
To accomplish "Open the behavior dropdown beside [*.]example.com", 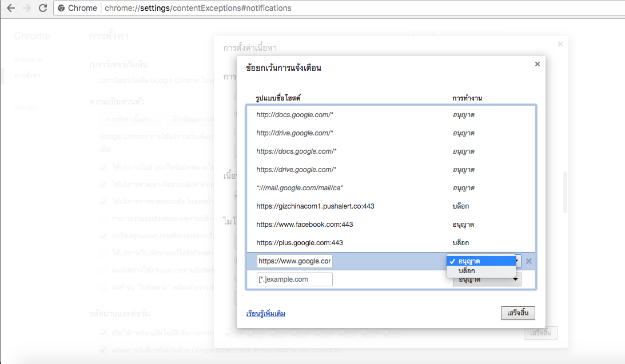I will click(x=487, y=281).
